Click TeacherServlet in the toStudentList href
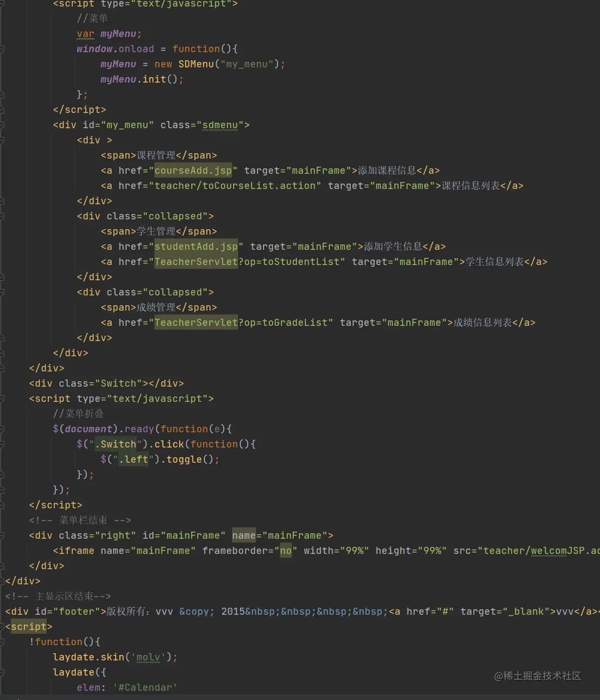Screen dimensions: 600x700 pos(196,262)
